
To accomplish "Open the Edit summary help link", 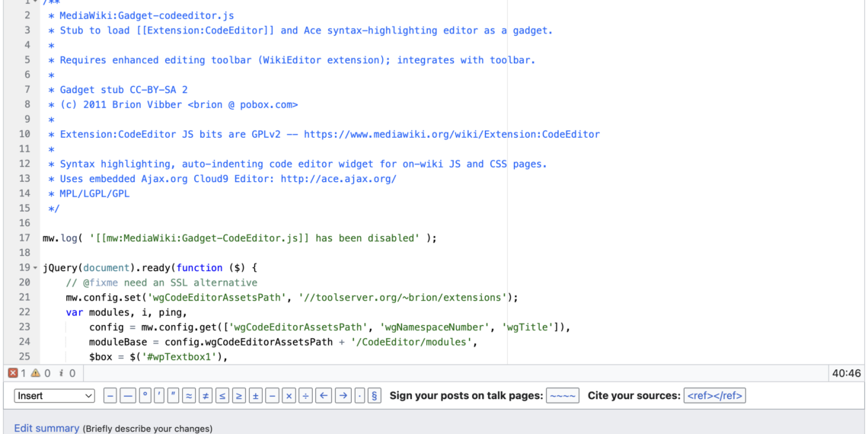I will (x=46, y=428).
